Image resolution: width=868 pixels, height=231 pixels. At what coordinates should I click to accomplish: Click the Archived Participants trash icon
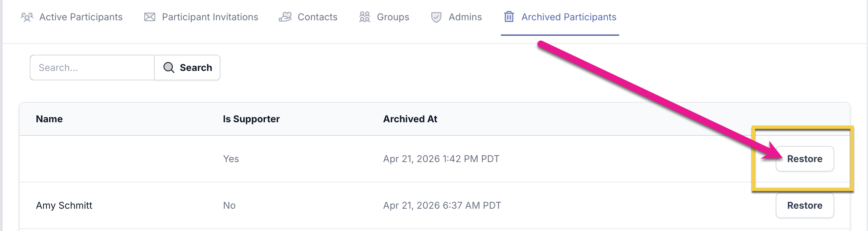click(509, 17)
